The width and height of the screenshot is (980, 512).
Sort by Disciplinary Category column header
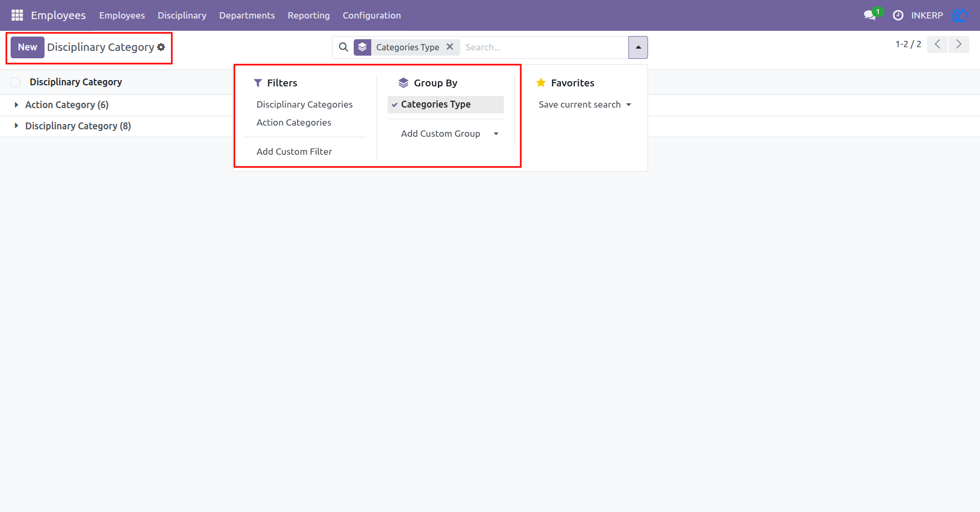click(x=76, y=82)
